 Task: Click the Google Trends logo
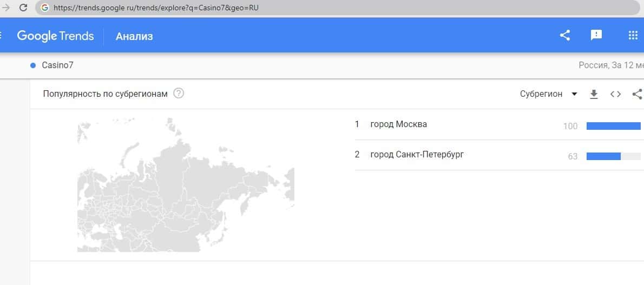coord(55,36)
